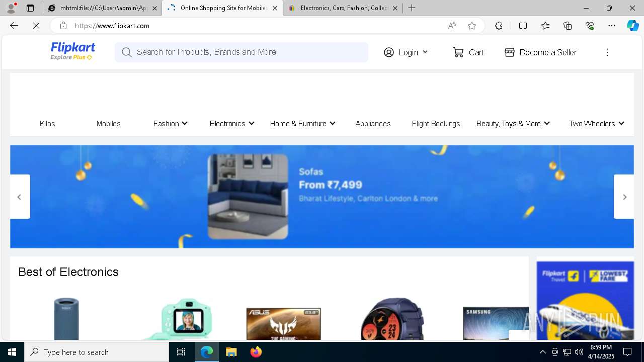Open the browser profile icon
Viewport: 644px width, 362px height.
point(11,8)
